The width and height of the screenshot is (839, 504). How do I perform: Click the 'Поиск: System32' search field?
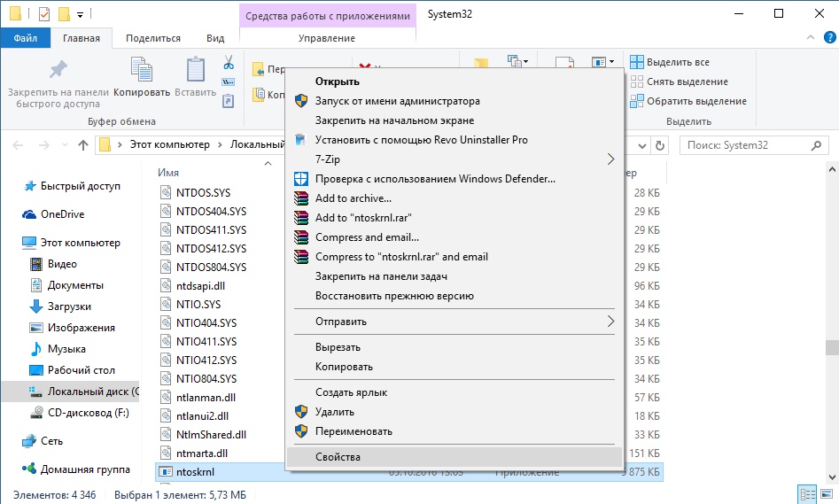point(749,144)
